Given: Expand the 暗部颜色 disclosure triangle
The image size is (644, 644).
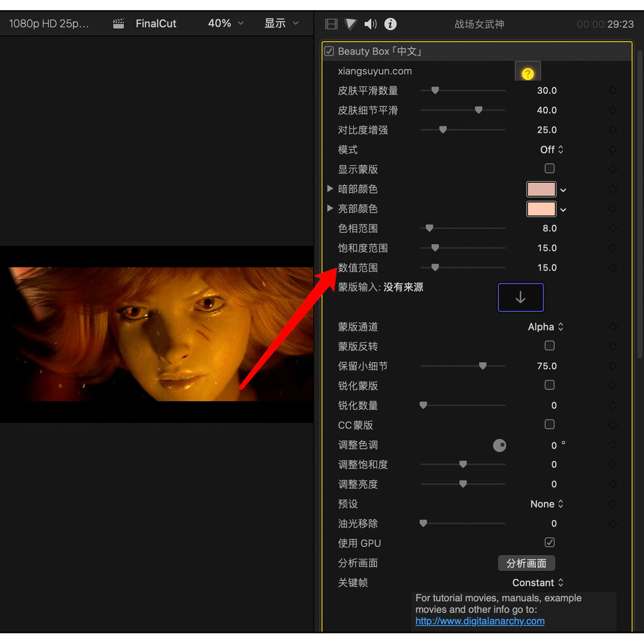Looking at the screenshot, I should click(x=330, y=189).
